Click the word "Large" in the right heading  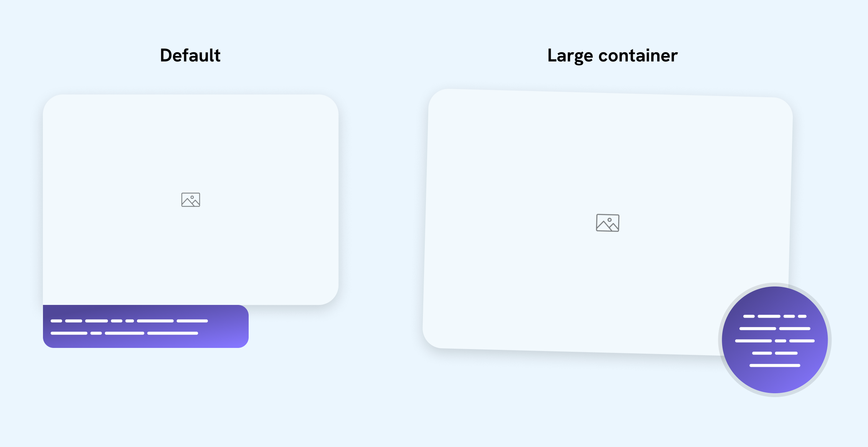pyautogui.click(x=570, y=56)
